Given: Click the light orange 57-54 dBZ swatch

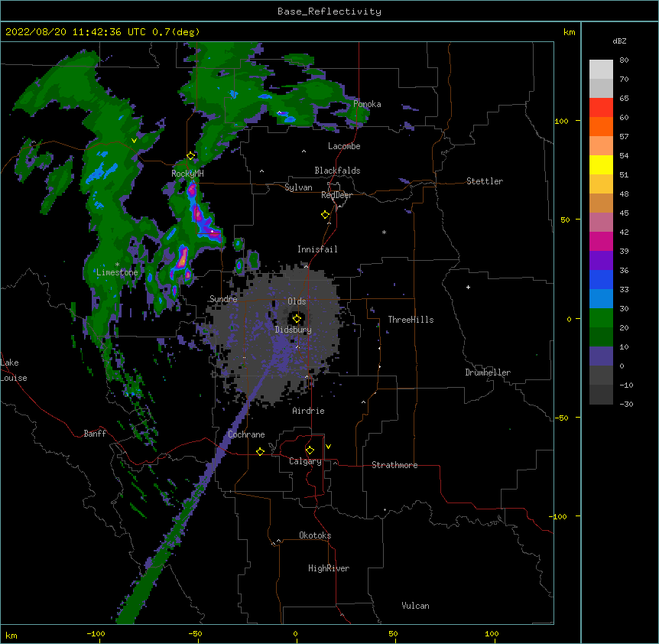Looking at the screenshot, I should pyautogui.click(x=601, y=146).
